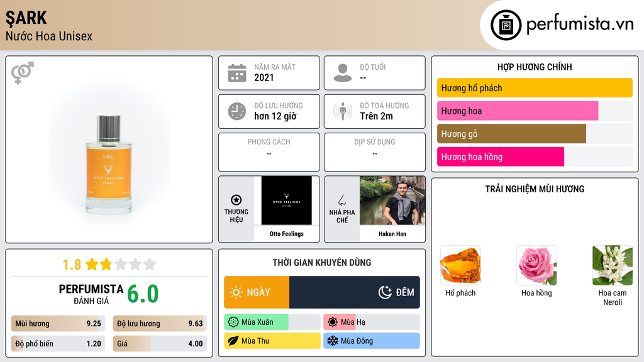
Task: Click the Thời gian khuyên dùng heading
Action: [x=321, y=263]
